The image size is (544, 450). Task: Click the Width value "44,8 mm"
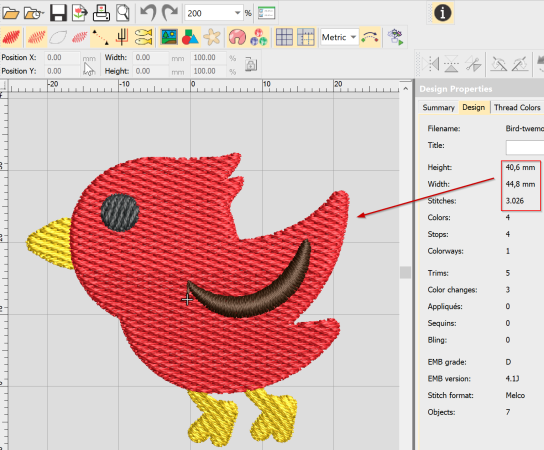point(520,184)
